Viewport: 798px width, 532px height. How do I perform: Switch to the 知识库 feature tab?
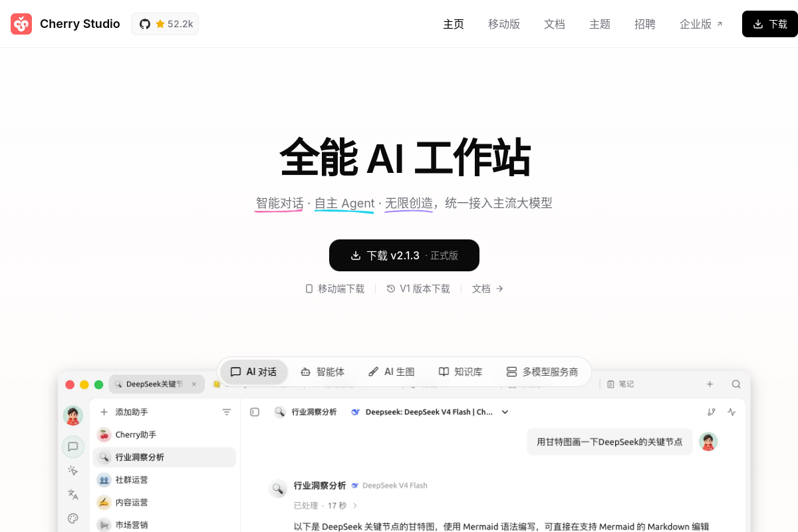click(461, 372)
